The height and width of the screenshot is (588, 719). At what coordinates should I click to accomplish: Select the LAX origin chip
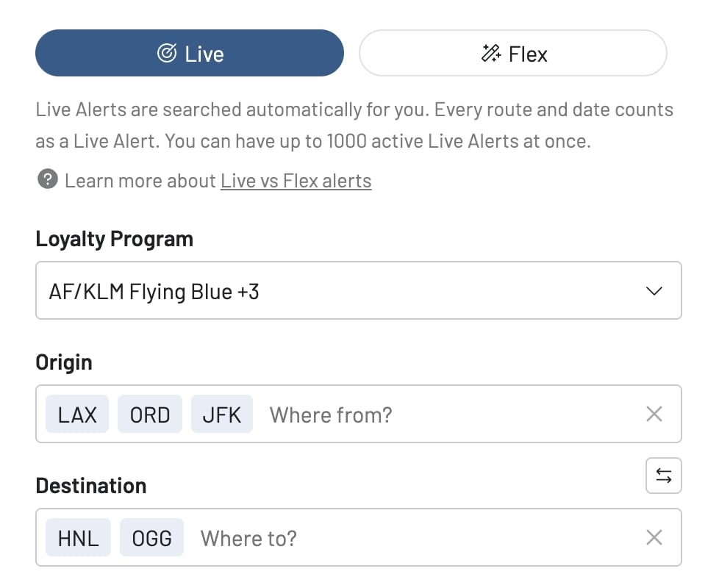pyautogui.click(x=76, y=414)
